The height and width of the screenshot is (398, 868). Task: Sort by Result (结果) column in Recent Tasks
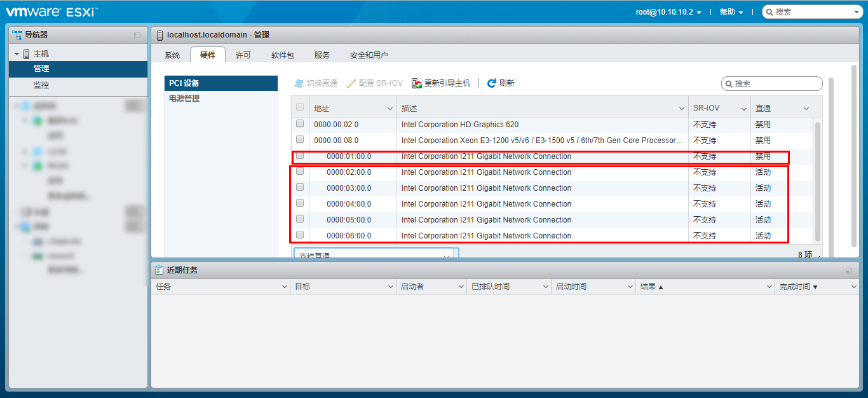[x=705, y=287]
